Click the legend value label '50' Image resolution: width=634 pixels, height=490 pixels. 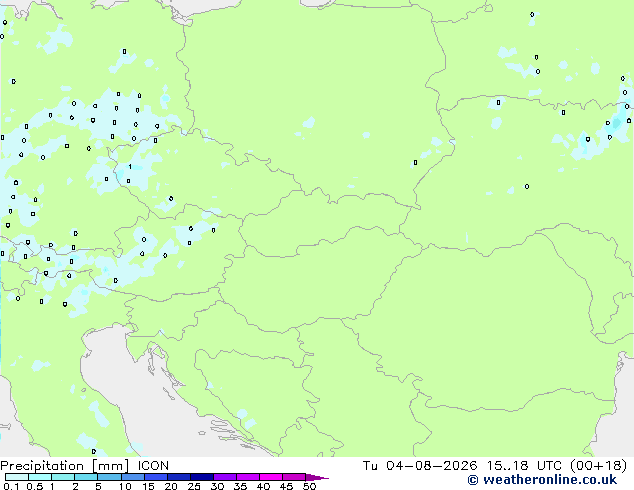coord(309,486)
